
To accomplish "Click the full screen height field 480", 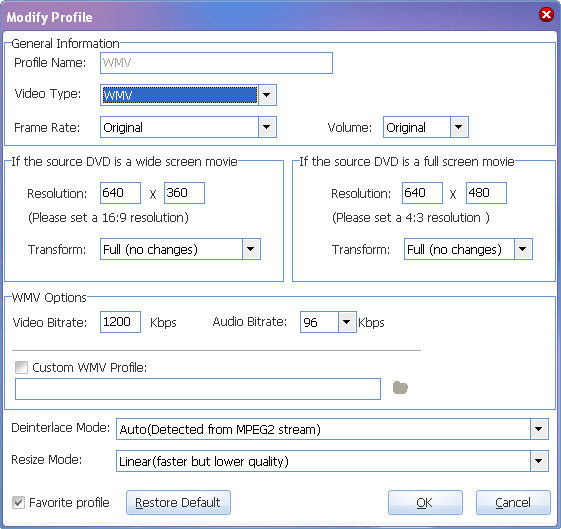I will [x=486, y=193].
